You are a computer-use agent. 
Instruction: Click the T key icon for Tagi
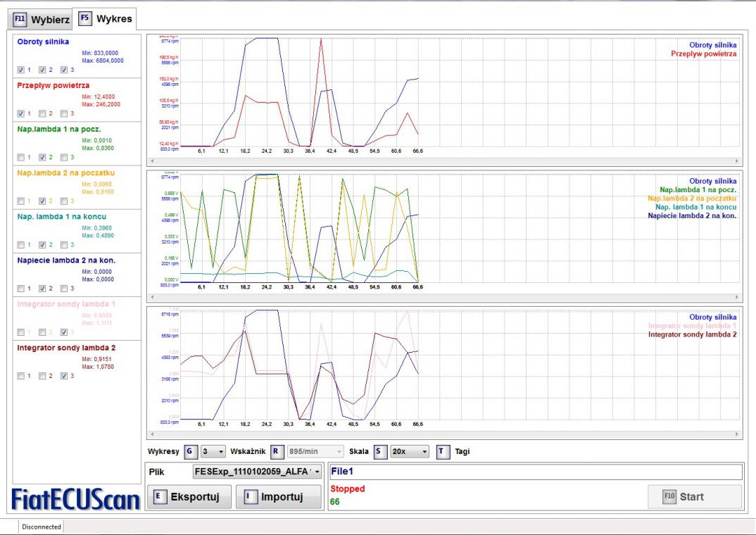coord(441,451)
